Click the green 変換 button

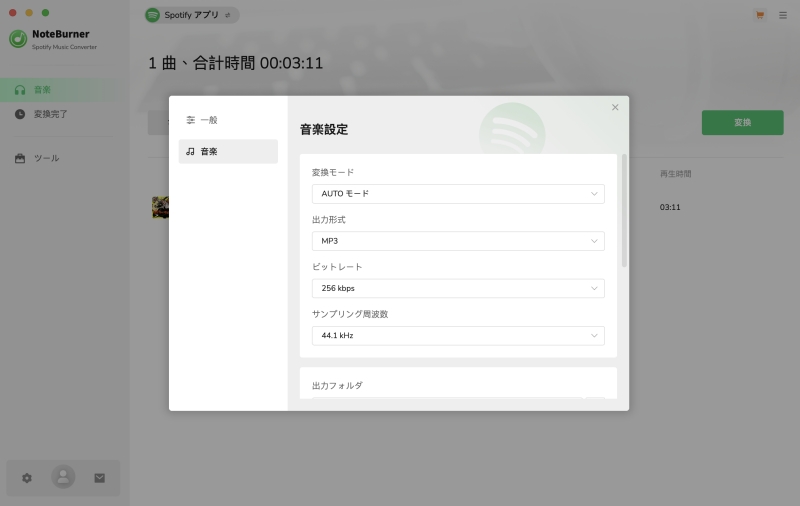coord(742,122)
